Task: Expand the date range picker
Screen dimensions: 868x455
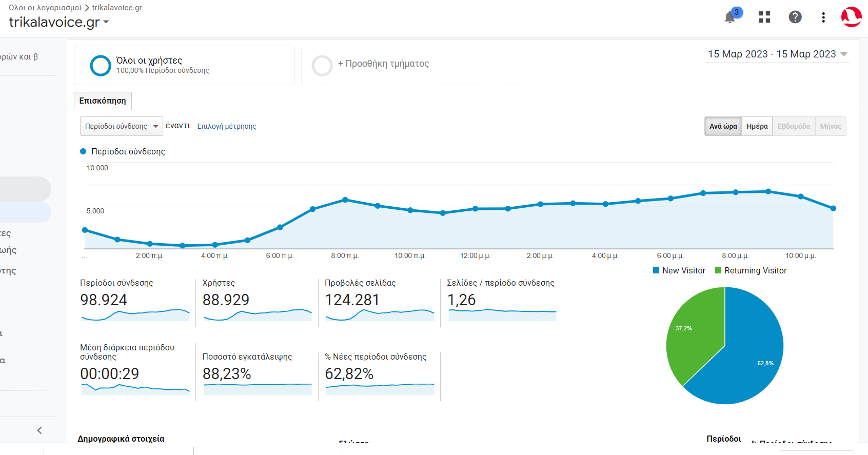Action: [777, 54]
